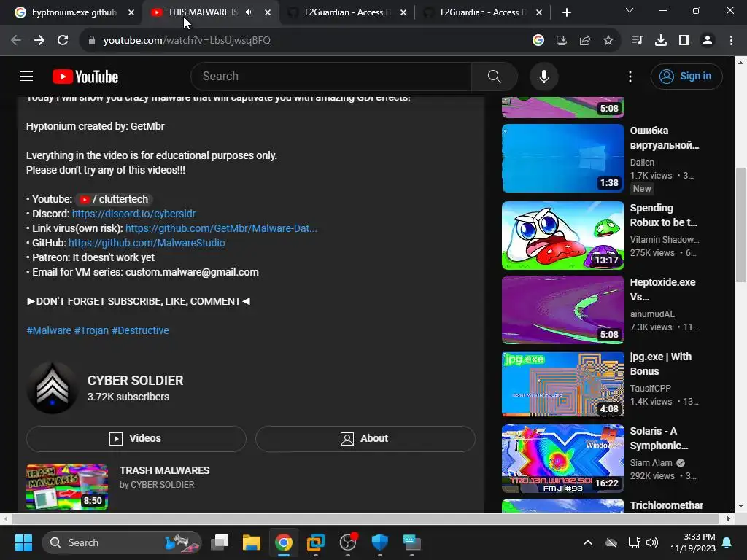This screenshot has height=560, width=747.
Task: Click the horizontal scrollbar at bottom
Action: tap(366, 518)
